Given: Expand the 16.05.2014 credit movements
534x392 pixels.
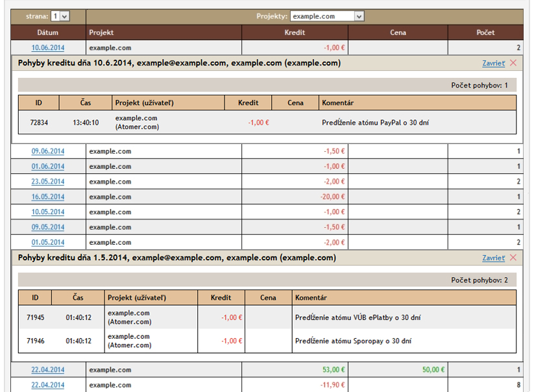Looking at the screenshot, I should pyautogui.click(x=48, y=197).
